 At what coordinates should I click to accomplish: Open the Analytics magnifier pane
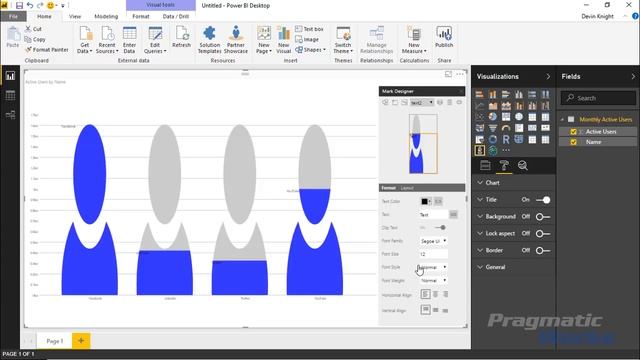[x=522, y=165]
